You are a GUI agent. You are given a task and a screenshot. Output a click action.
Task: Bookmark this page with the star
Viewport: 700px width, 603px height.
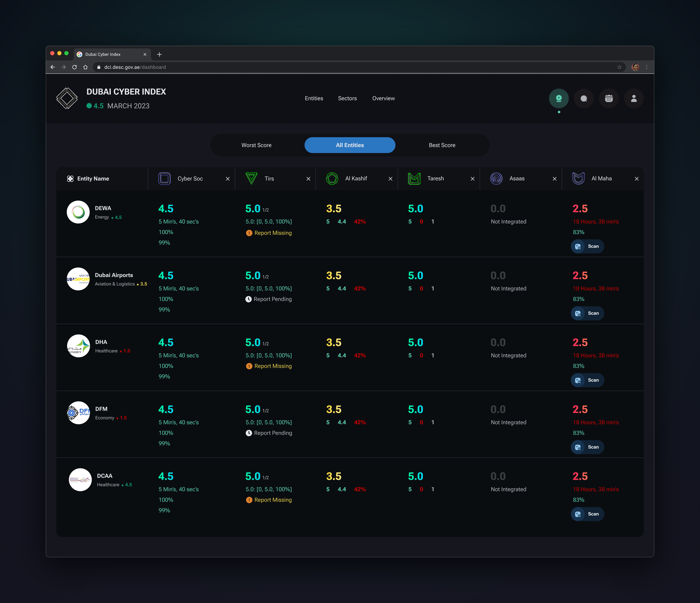(619, 67)
